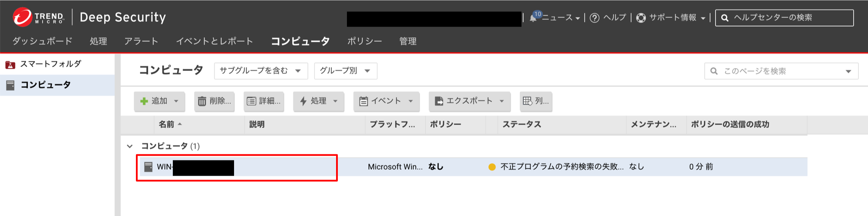Viewport: 868px width, 216px height.
Task: Collapse the コンピュータ (1) group
Action: click(x=130, y=146)
